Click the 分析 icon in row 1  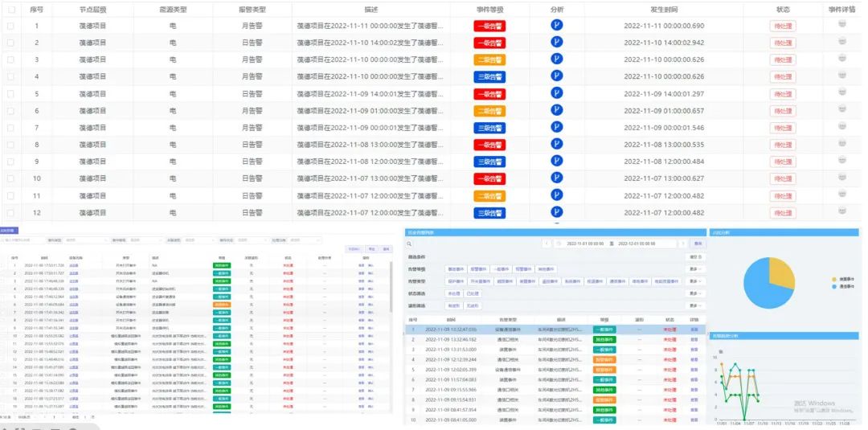555,25
